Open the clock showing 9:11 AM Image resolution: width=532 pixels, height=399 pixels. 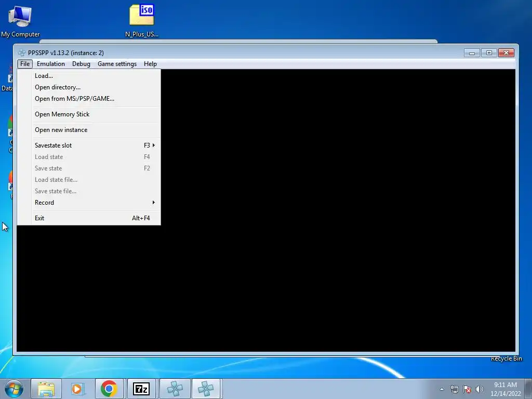pyautogui.click(x=506, y=389)
